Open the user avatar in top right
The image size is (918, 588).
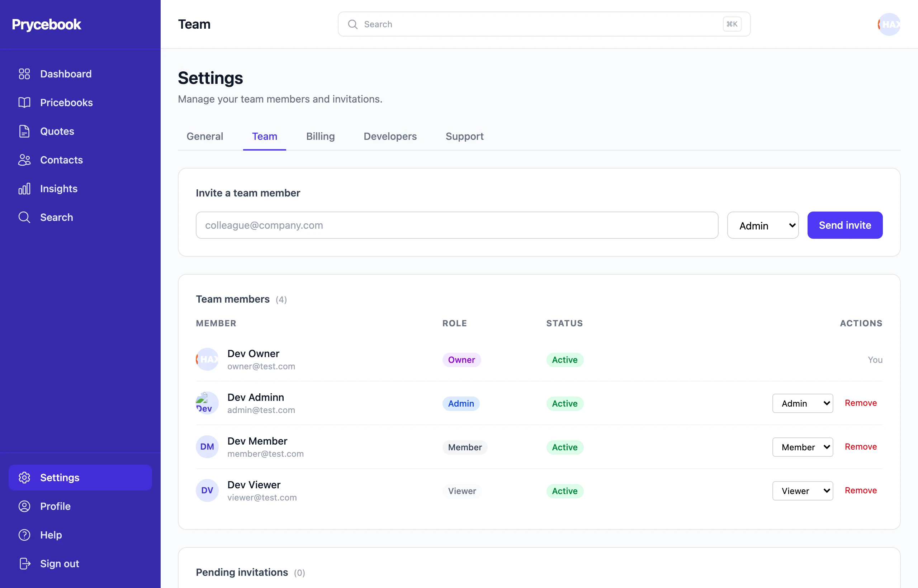click(889, 24)
